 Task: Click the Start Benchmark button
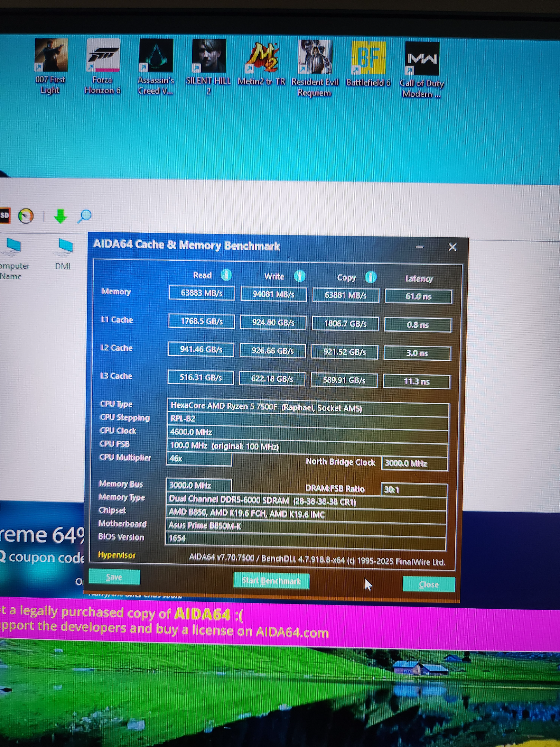[x=271, y=580]
